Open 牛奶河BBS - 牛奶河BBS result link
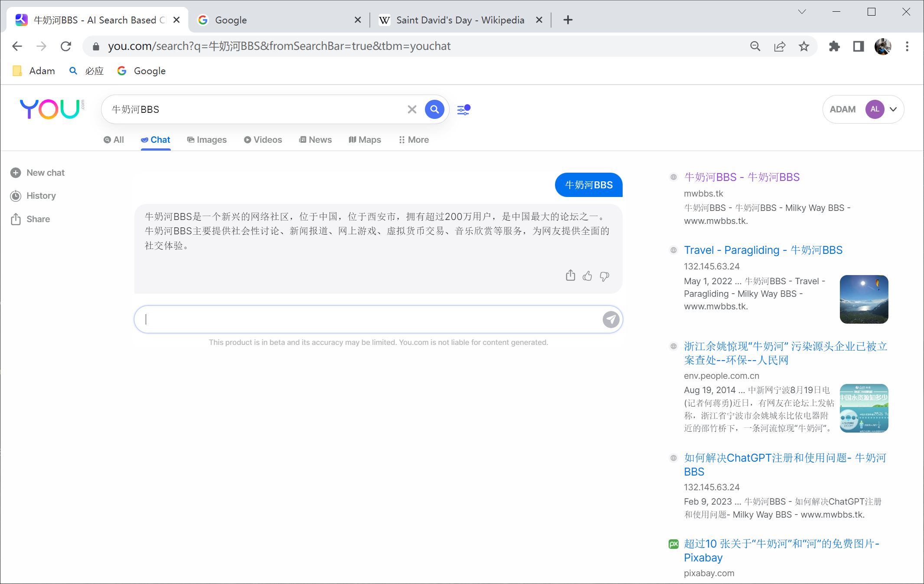This screenshot has height=584, width=924. (741, 177)
